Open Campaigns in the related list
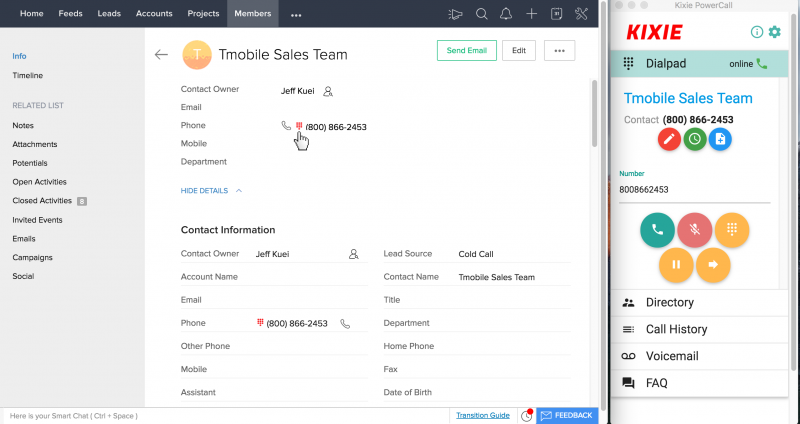 32,258
